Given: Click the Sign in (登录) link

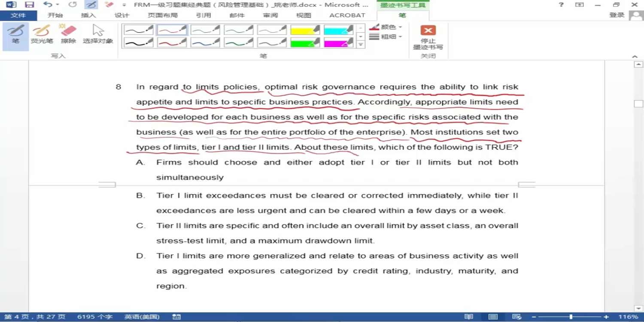Looking at the screenshot, I should (x=617, y=15).
